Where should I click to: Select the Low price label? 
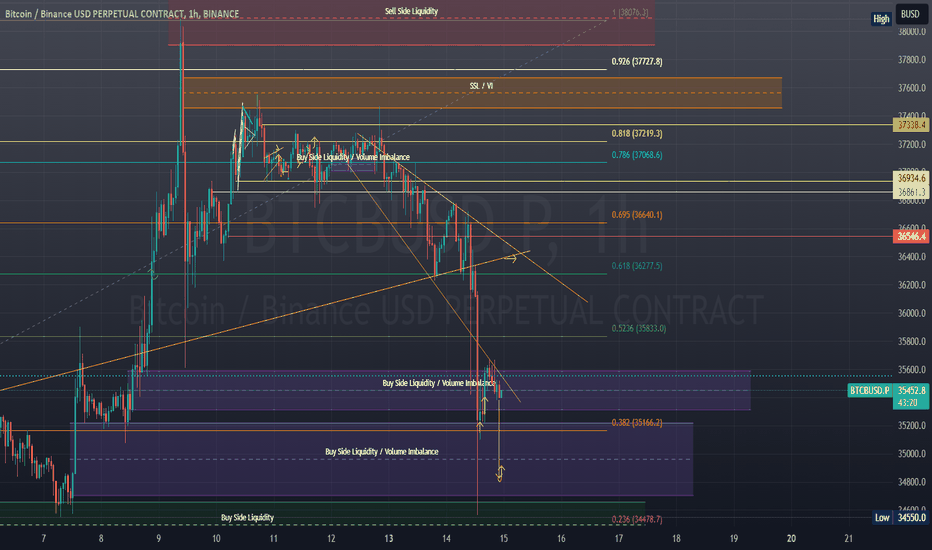[882, 517]
